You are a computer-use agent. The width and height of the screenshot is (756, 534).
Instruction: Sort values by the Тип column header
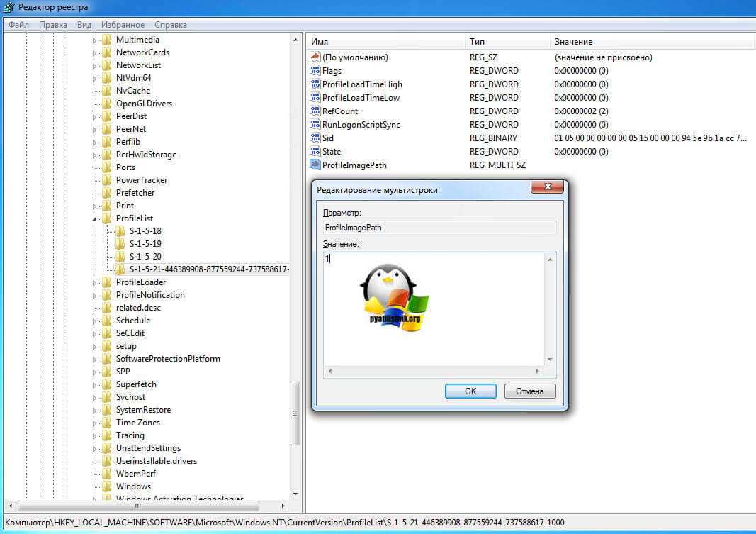pos(507,42)
